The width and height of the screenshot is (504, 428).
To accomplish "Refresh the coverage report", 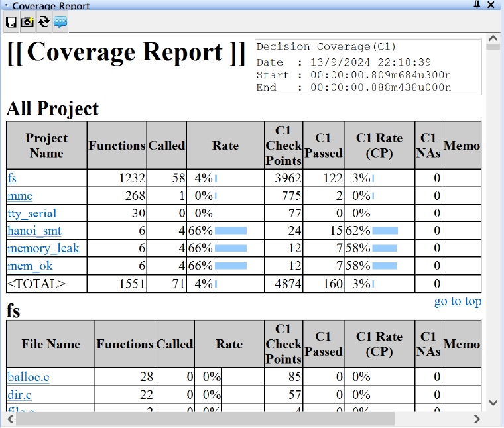I will 44,22.
